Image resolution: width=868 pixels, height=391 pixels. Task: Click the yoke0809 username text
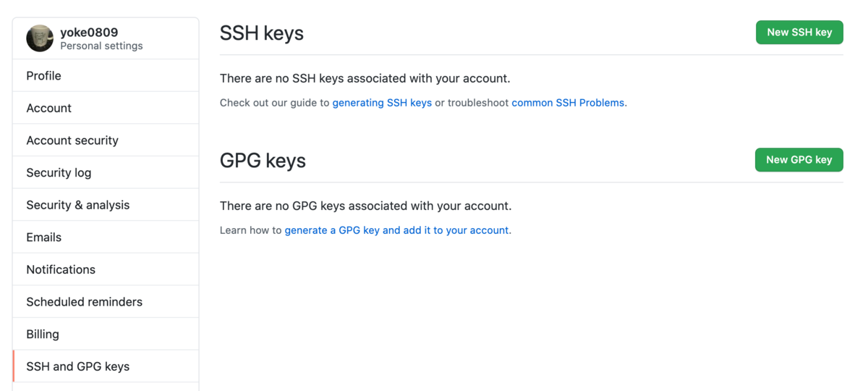pos(89,32)
